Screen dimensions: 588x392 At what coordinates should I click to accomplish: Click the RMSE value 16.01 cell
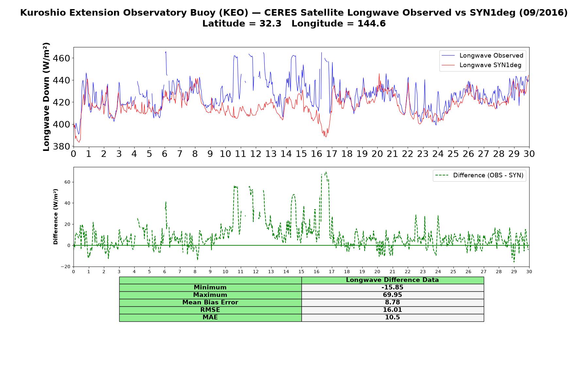click(x=393, y=310)
